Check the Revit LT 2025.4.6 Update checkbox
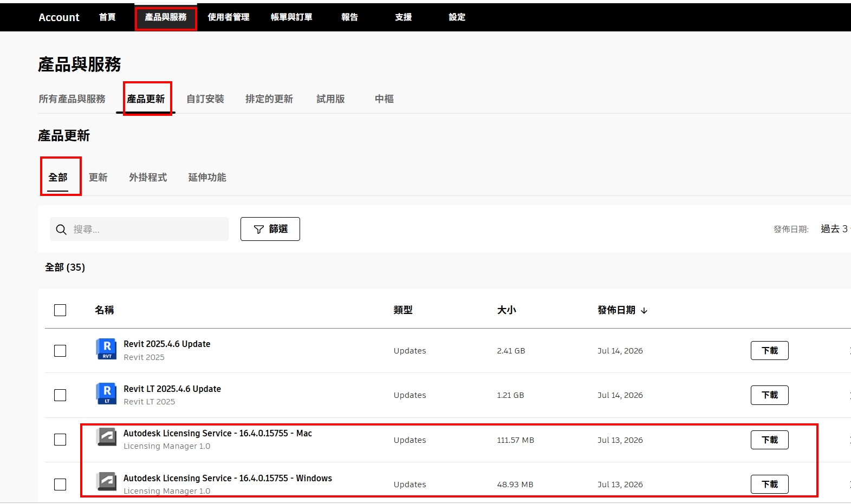This screenshot has width=851, height=504. coord(60,395)
